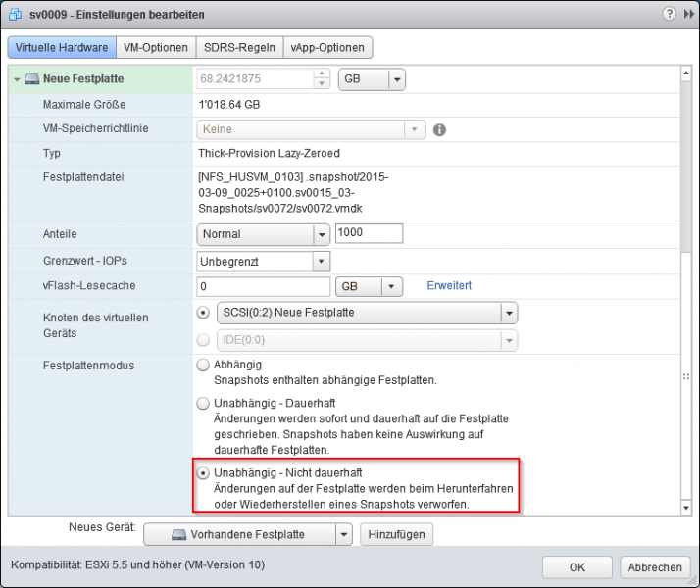Click the side panel resize grip dots
Screen dimensions: 700x588
[x=686, y=376]
